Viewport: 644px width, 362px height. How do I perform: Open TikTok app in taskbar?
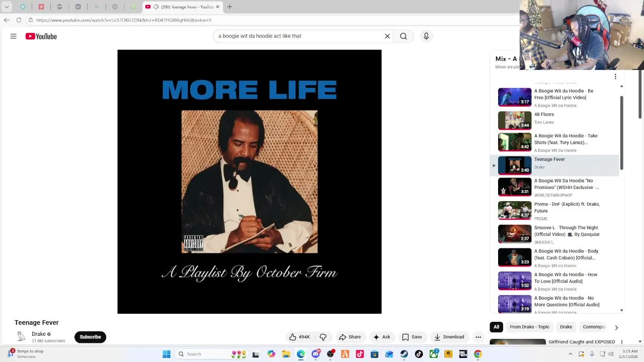pyautogui.click(x=419, y=354)
